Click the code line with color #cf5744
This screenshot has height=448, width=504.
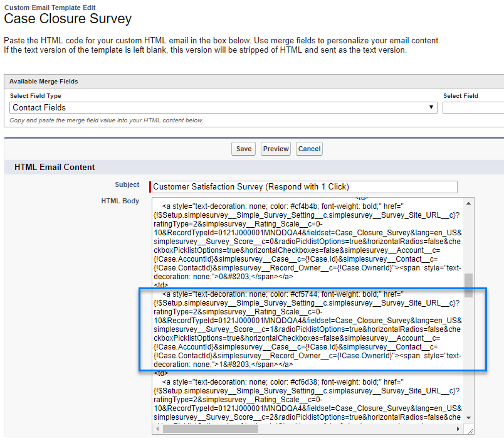[x=283, y=294]
